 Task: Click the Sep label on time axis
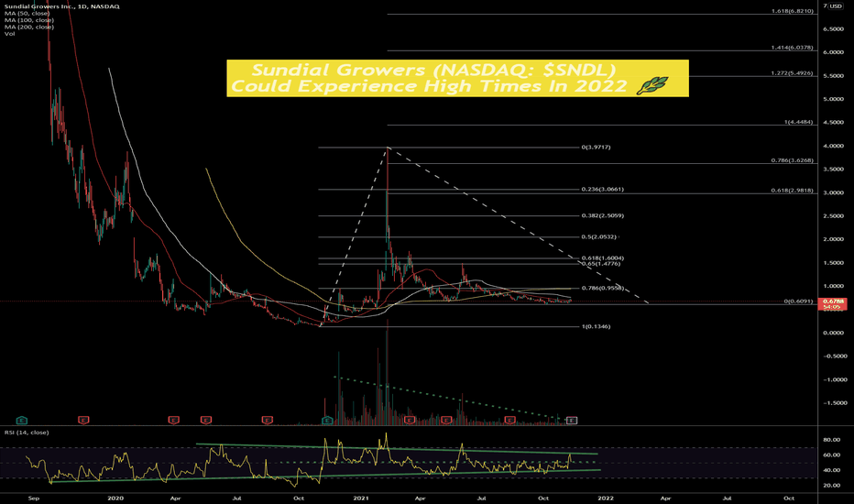tap(33, 498)
